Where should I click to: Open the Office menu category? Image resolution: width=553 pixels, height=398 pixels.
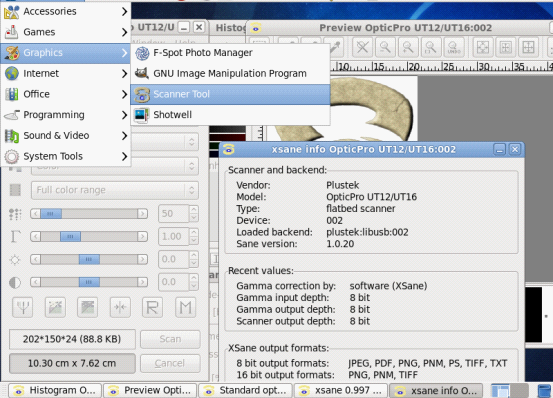[66, 94]
